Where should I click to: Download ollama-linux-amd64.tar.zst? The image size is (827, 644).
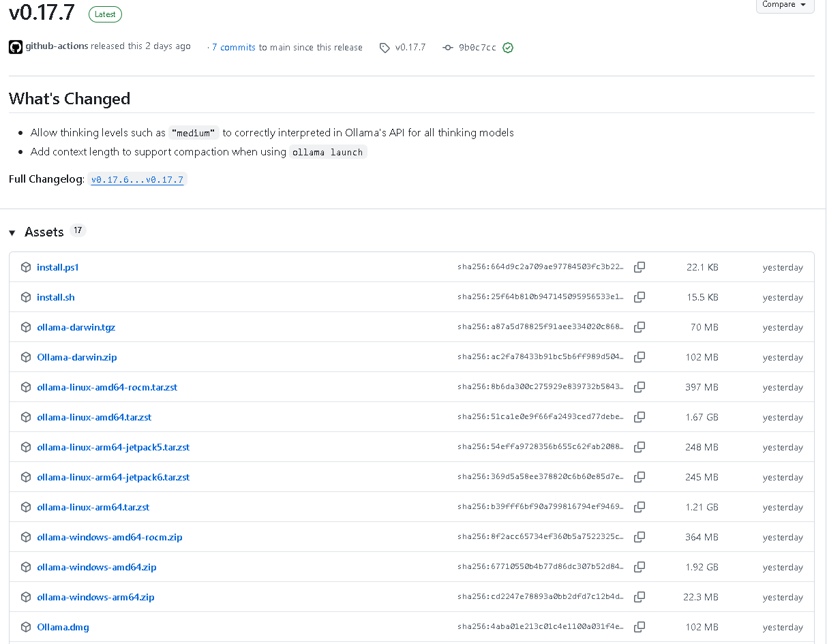(94, 417)
